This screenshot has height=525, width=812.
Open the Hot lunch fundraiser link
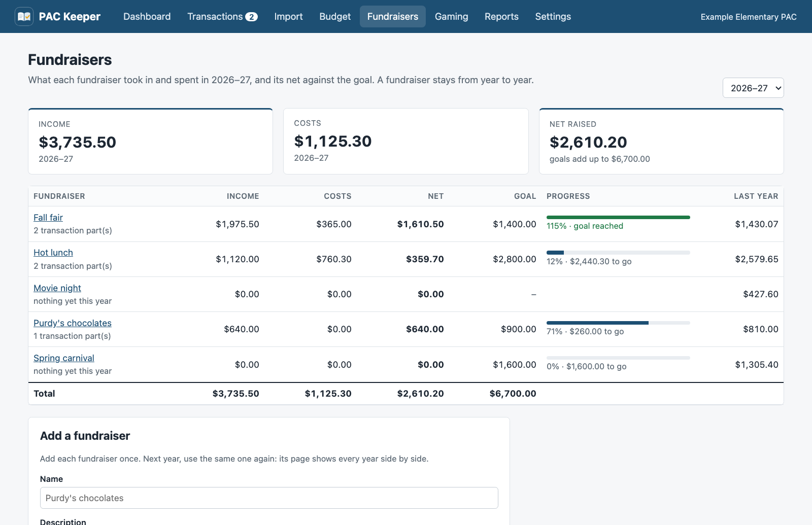(x=53, y=253)
